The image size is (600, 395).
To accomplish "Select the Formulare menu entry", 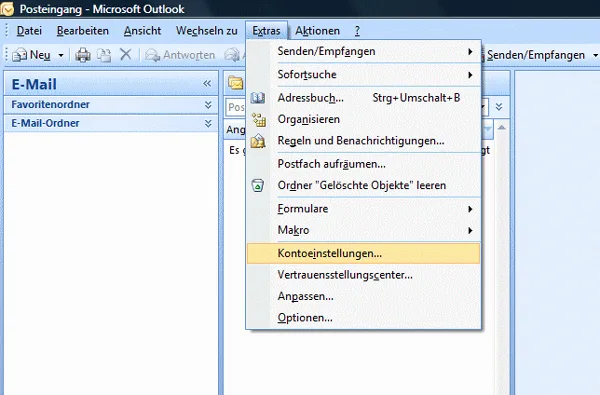I will tap(364, 209).
